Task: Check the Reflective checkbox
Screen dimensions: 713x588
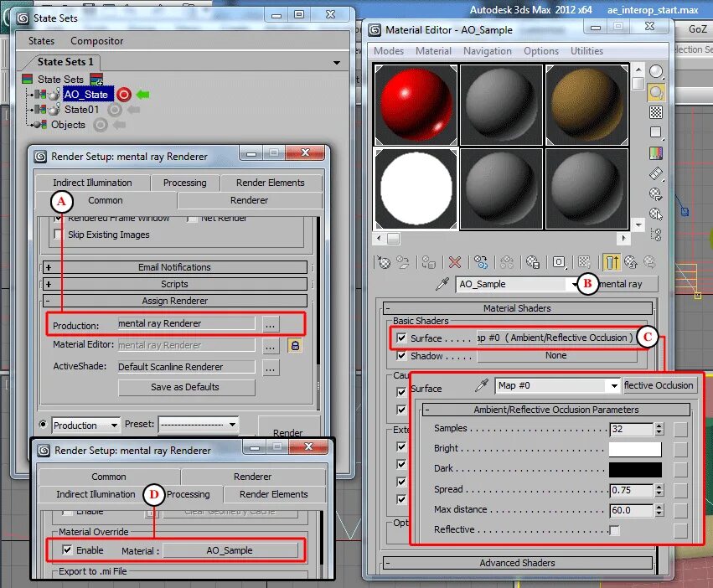Action: (615, 530)
